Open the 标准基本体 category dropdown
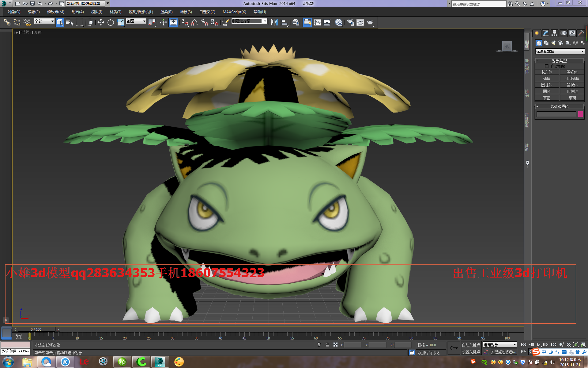Image resolution: width=588 pixels, height=368 pixels. click(560, 52)
